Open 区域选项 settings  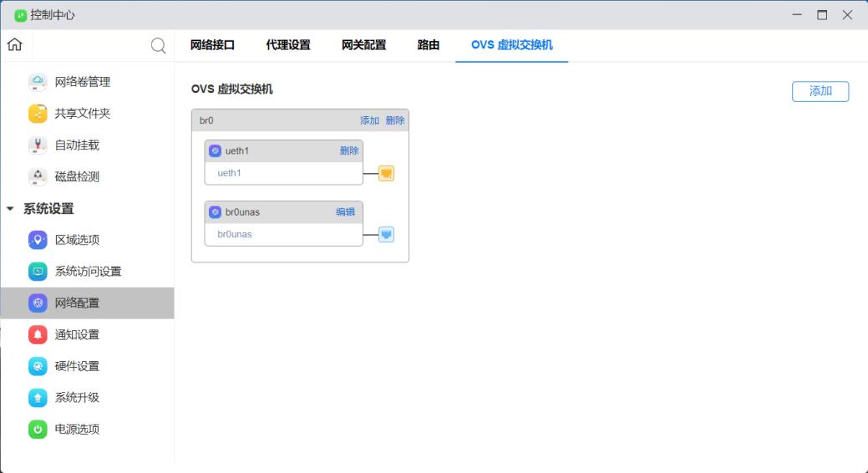click(77, 241)
